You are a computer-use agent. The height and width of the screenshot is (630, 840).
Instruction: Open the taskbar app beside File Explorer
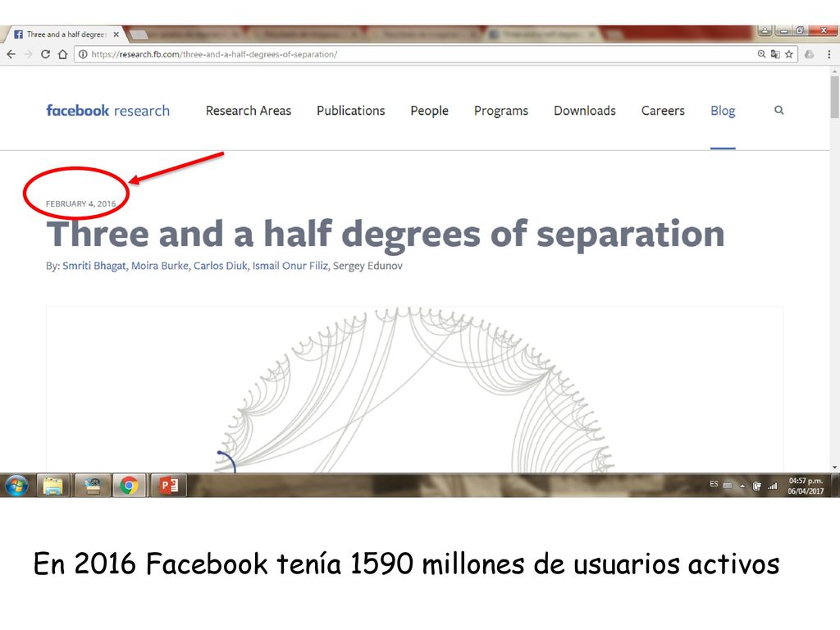[93, 486]
